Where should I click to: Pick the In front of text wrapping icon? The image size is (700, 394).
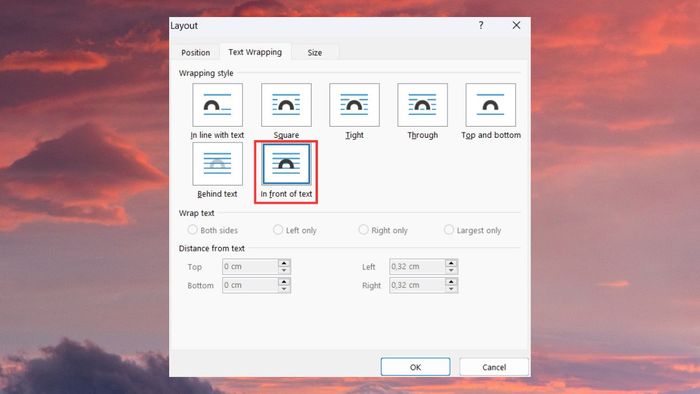point(286,164)
